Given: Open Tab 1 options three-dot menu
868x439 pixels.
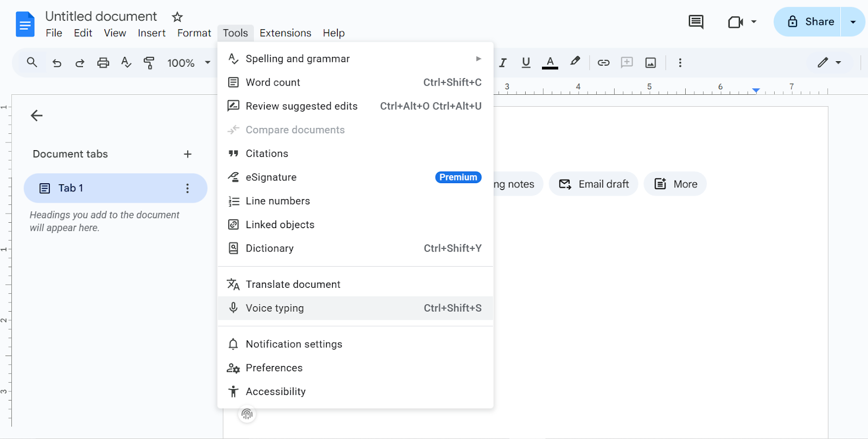Looking at the screenshot, I should 188,188.
